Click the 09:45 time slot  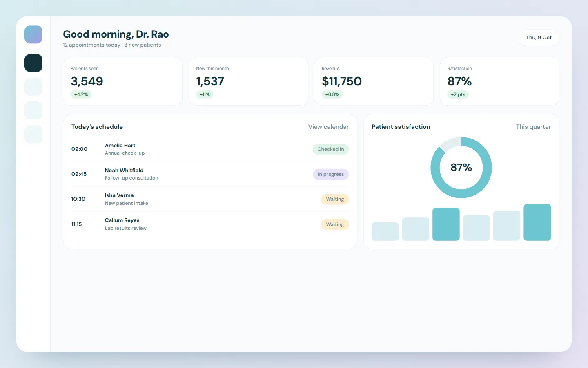(79, 174)
